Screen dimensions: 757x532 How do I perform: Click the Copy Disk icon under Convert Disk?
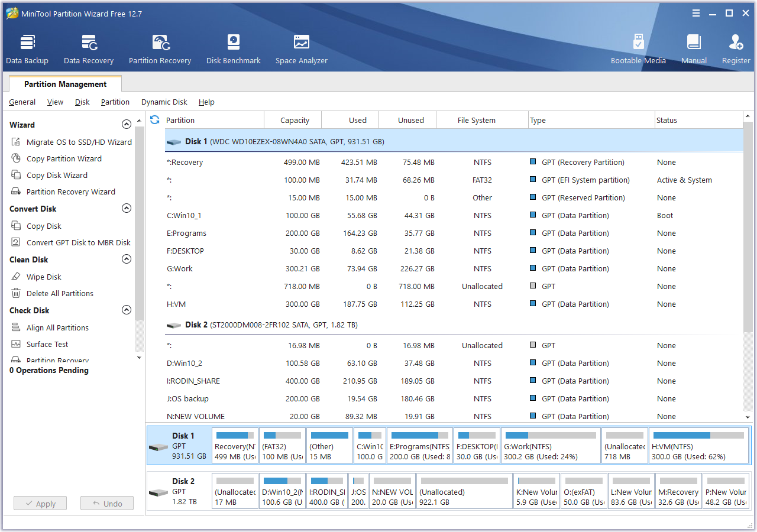coord(16,226)
